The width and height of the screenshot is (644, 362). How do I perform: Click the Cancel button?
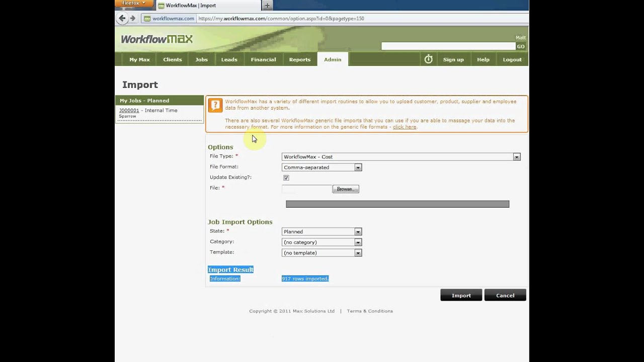coord(505,295)
